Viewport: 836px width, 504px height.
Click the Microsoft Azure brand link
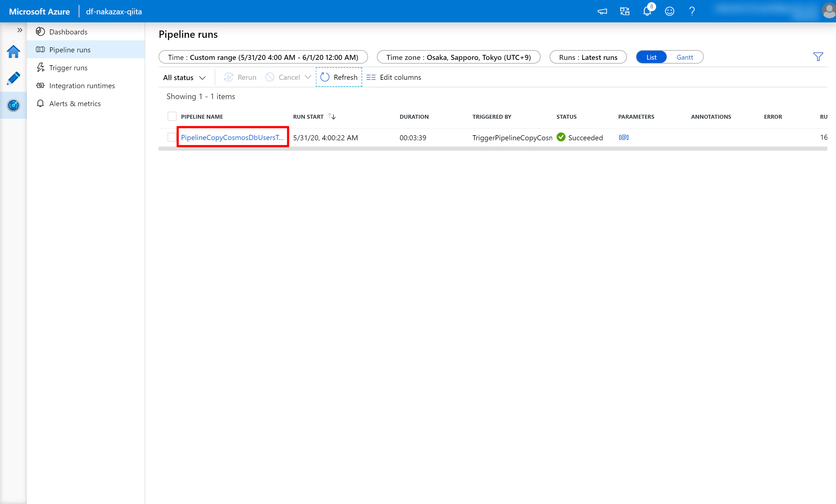pyautogui.click(x=39, y=11)
